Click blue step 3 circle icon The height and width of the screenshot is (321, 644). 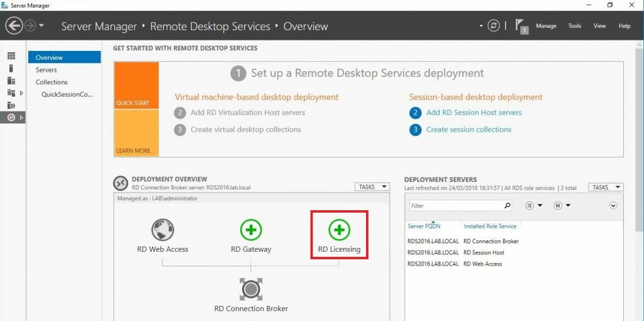(x=415, y=130)
